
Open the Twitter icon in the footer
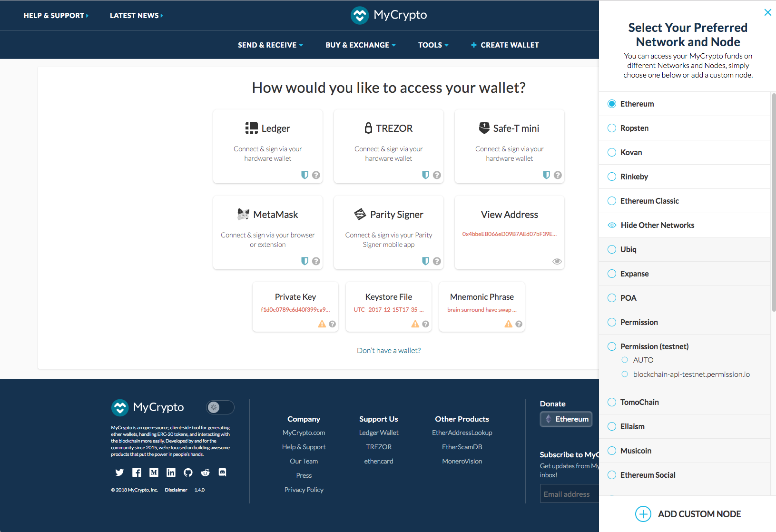pos(119,473)
